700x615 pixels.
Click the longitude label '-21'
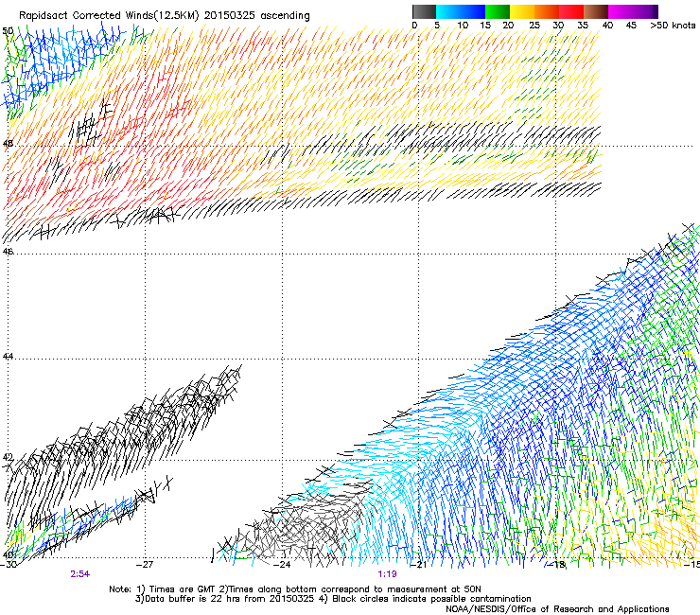[x=418, y=565]
